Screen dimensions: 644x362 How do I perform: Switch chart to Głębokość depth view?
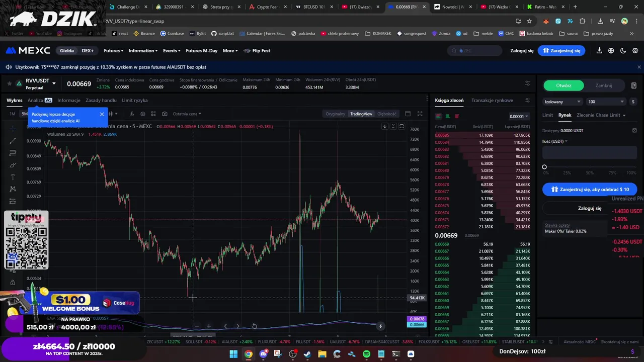click(387, 114)
